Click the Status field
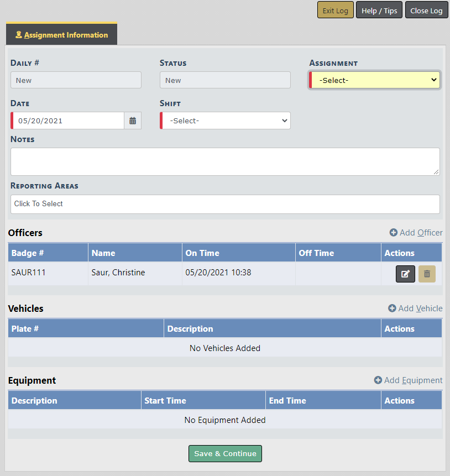Image resolution: width=450 pixels, height=476 pixels. pyautogui.click(x=225, y=80)
